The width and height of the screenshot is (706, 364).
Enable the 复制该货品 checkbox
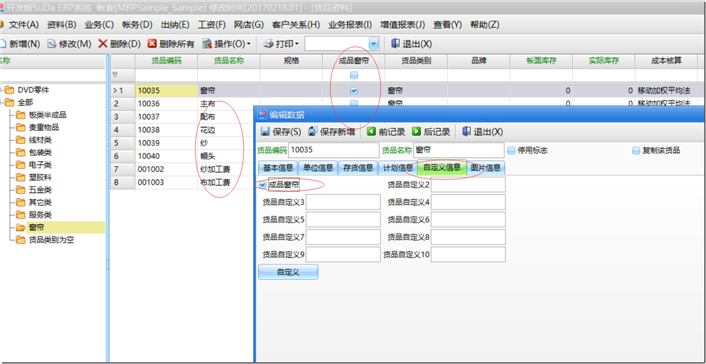636,150
